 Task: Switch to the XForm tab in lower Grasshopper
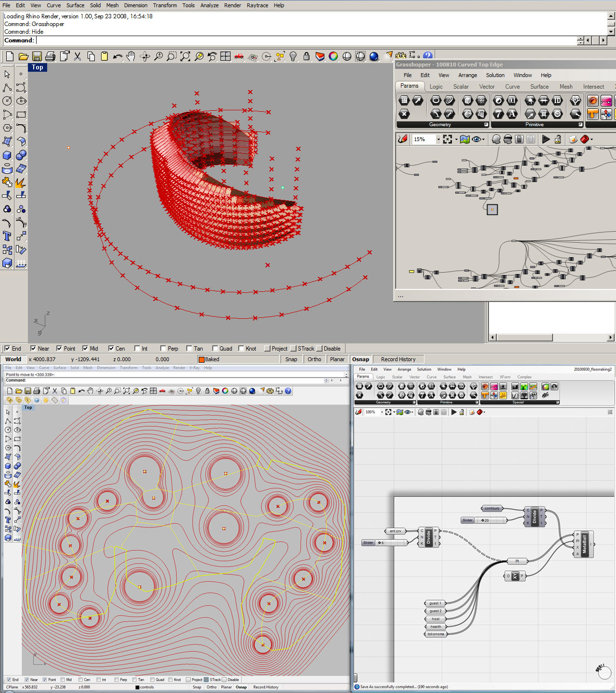505,377
